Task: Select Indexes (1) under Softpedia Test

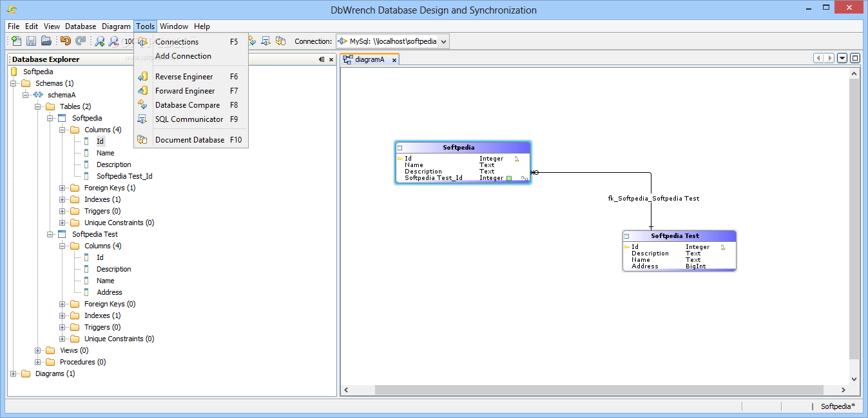Action: (102, 315)
